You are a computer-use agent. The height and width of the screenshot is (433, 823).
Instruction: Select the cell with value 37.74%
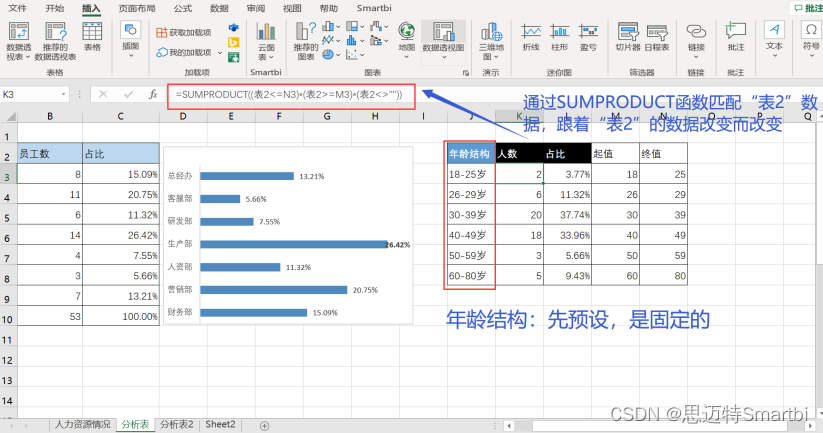(x=567, y=215)
